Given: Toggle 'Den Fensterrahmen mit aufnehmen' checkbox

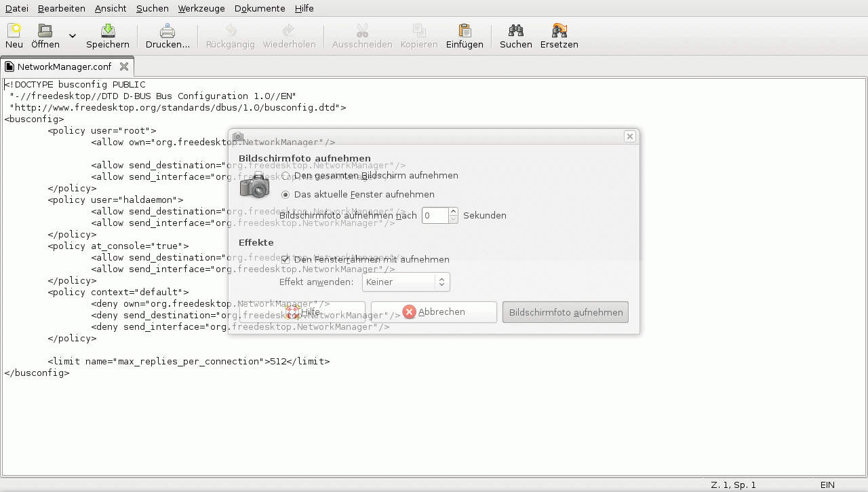Looking at the screenshot, I should click(x=285, y=260).
